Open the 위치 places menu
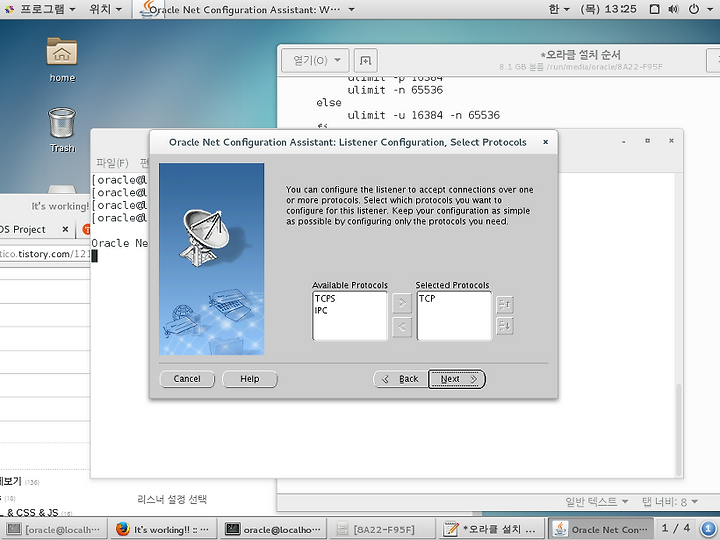Viewport: 720px width, 540px height. pyautogui.click(x=106, y=9)
